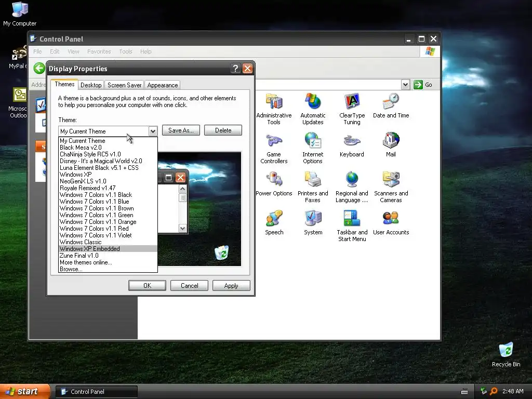Click the Display Properties help question mark
The height and width of the screenshot is (399, 532).
[235, 69]
